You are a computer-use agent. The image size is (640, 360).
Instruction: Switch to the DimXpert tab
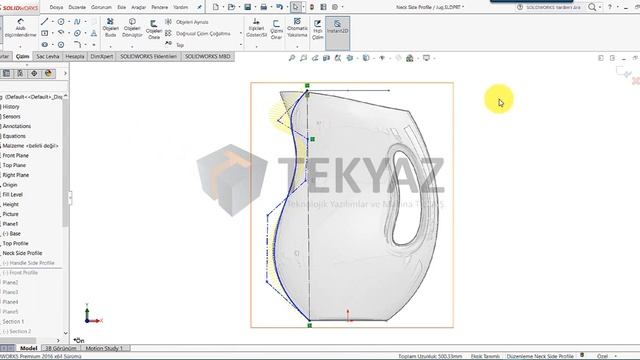click(102, 56)
